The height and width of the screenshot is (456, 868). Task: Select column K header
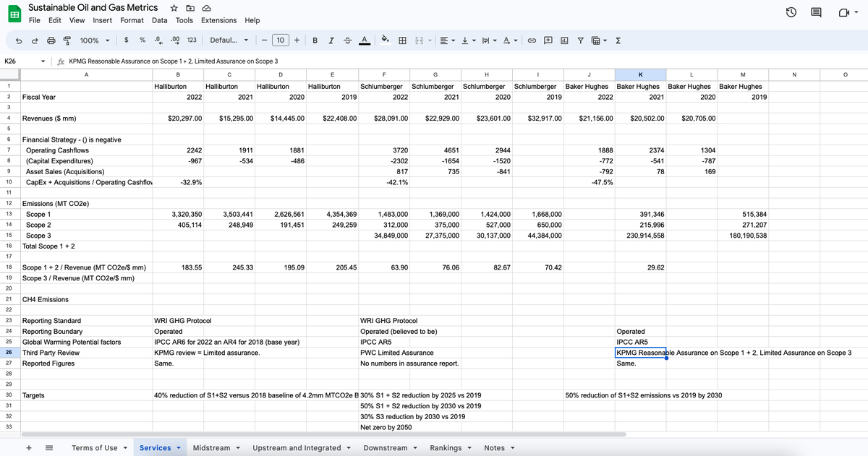[x=640, y=74]
